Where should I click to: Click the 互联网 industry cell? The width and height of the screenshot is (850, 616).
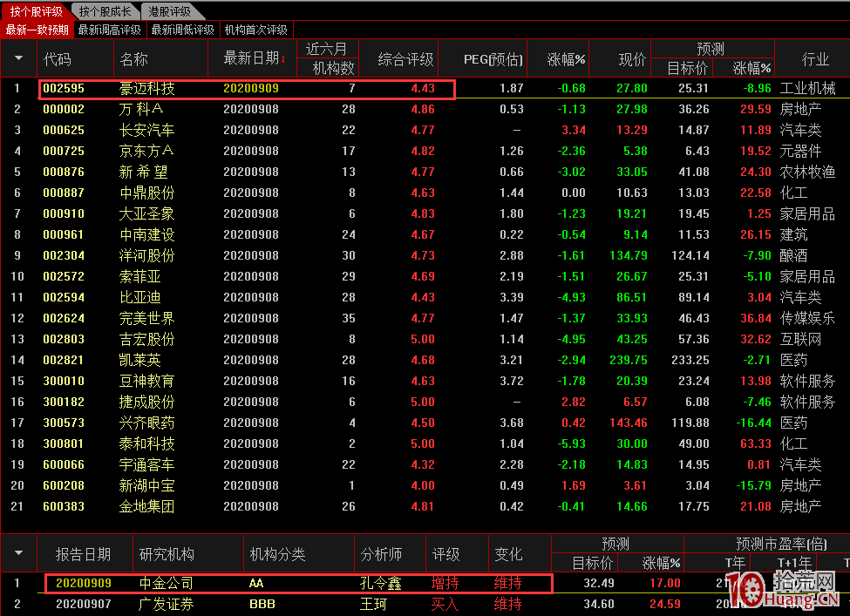coord(800,339)
